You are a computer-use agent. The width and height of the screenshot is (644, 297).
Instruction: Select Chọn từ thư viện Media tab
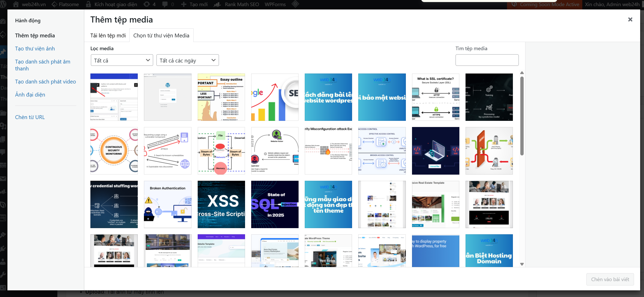(x=161, y=36)
